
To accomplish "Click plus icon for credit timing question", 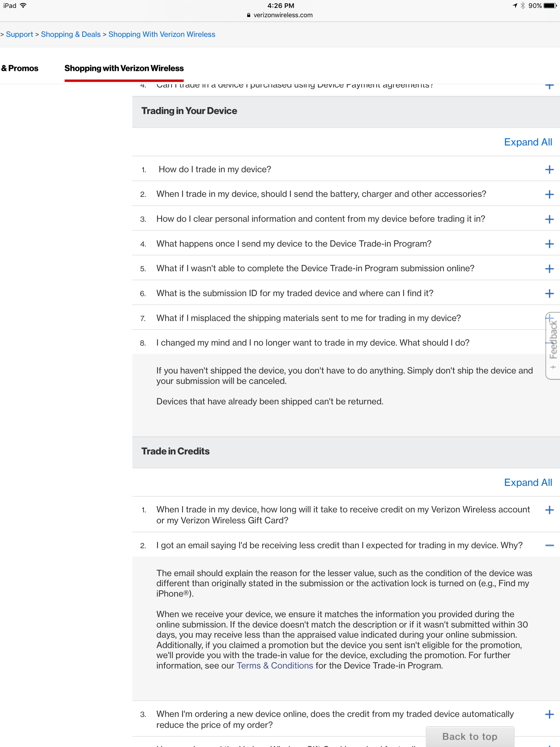I will [x=549, y=510].
